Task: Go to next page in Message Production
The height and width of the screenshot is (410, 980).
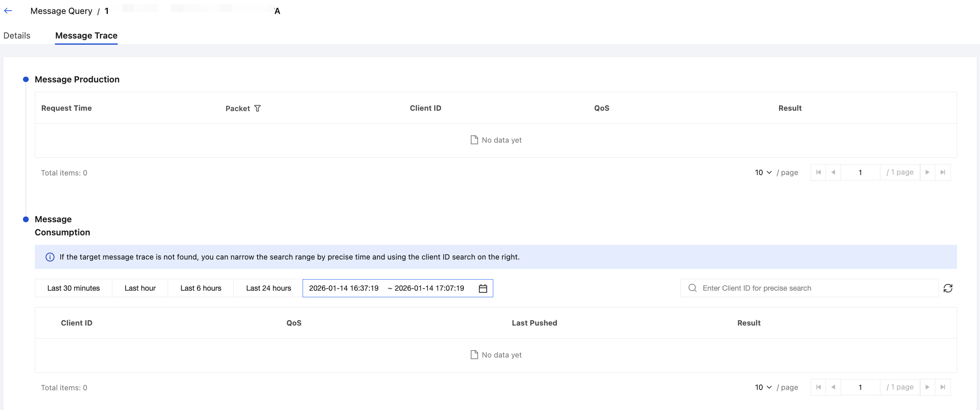Action: pos(928,173)
